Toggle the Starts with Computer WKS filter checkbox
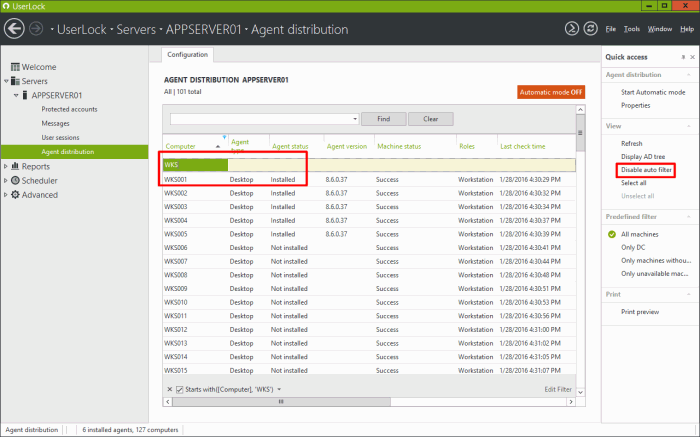 [179, 389]
